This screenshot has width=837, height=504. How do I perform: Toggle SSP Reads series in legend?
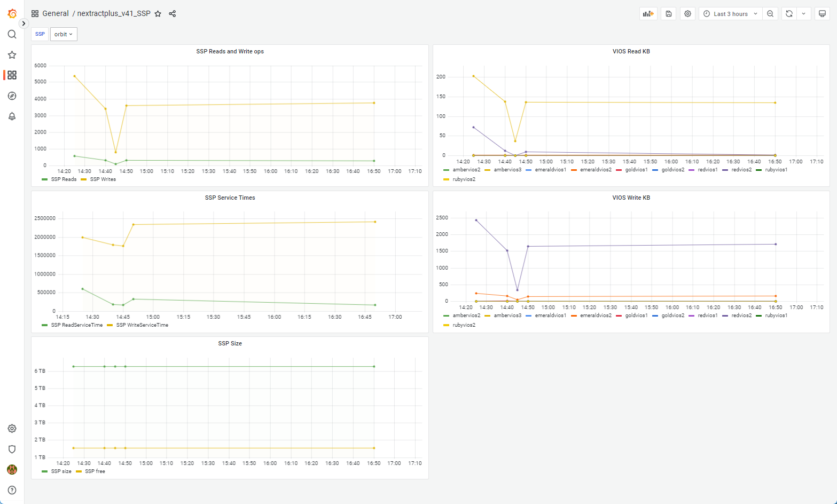[64, 179]
